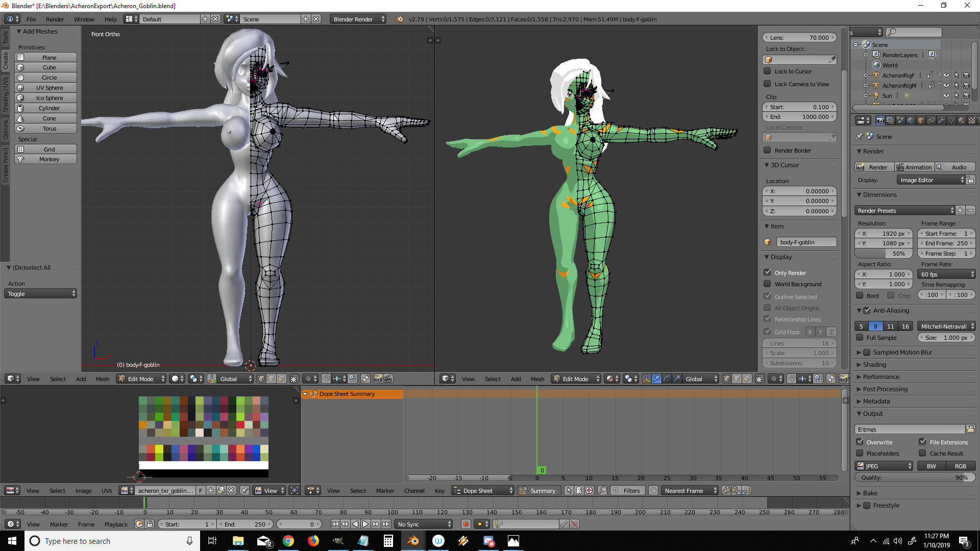Open the No Sync playback dropdown
980x551 pixels.
click(424, 524)
